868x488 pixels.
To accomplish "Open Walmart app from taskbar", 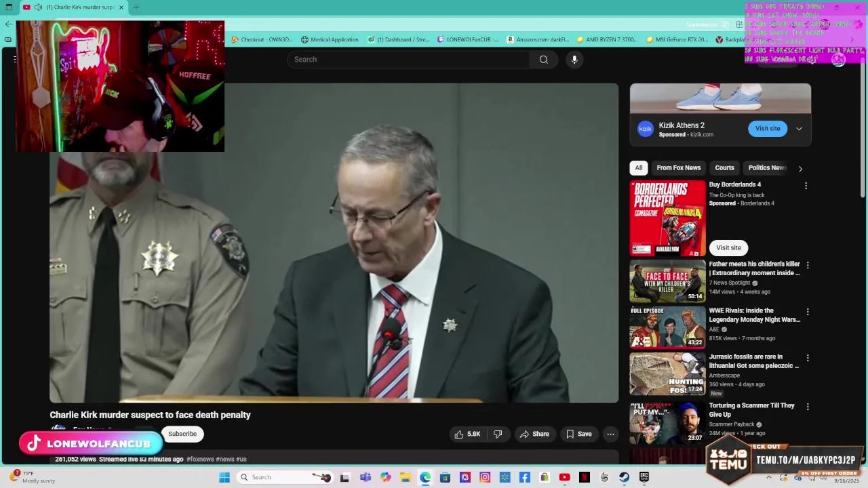I will tap(505, 477).
